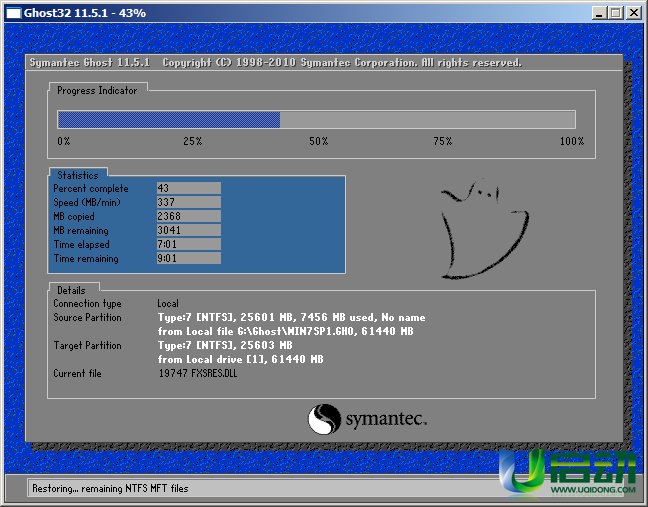This screenshot has width=648, height=507.
Task: Minimize the Ghost32 window
Action: tap(595, 13)
